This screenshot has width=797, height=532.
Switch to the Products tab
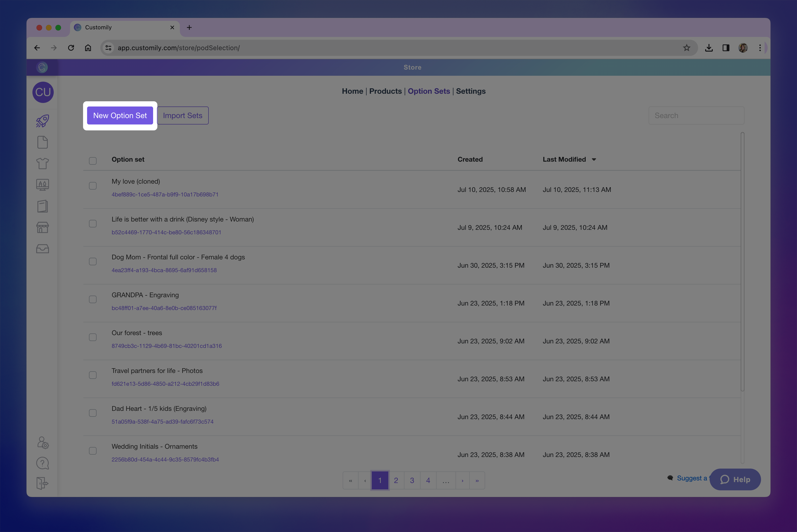click(385, 91)
